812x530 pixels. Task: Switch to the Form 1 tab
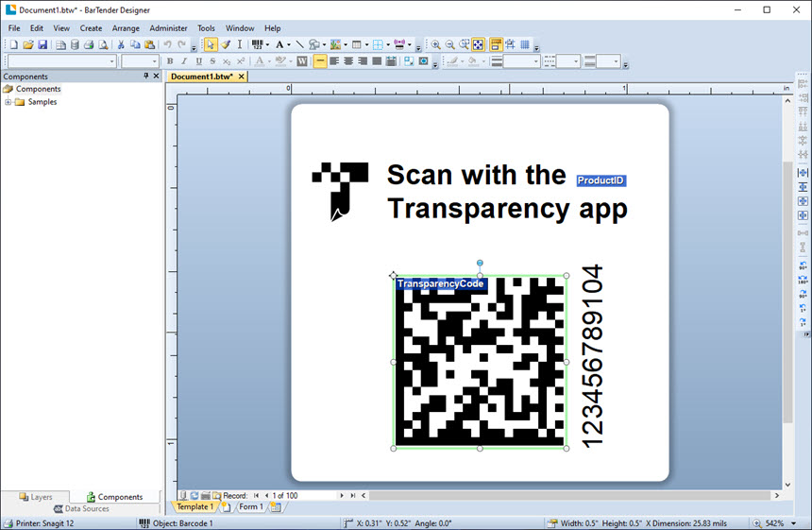point(250,506)
